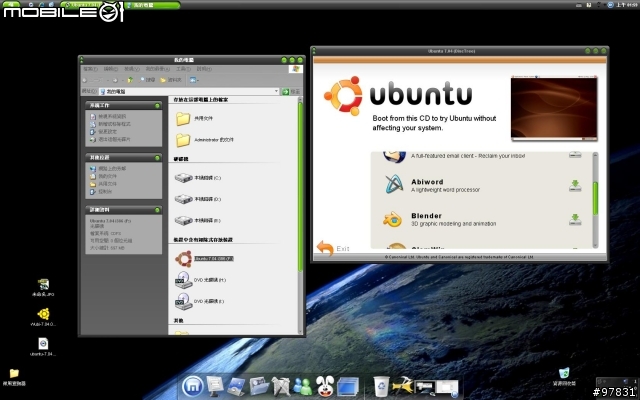
Task: Click the download arrow for Abiword
Action: [x=575, y=186]
